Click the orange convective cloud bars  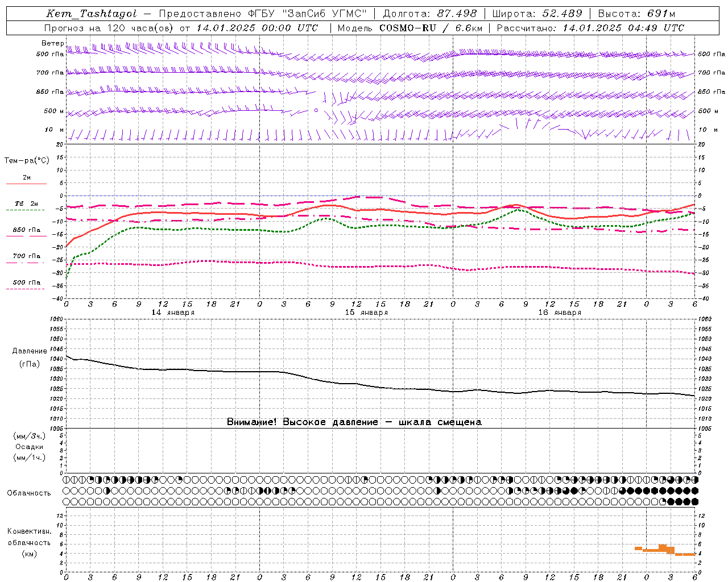tap(665, 550)
